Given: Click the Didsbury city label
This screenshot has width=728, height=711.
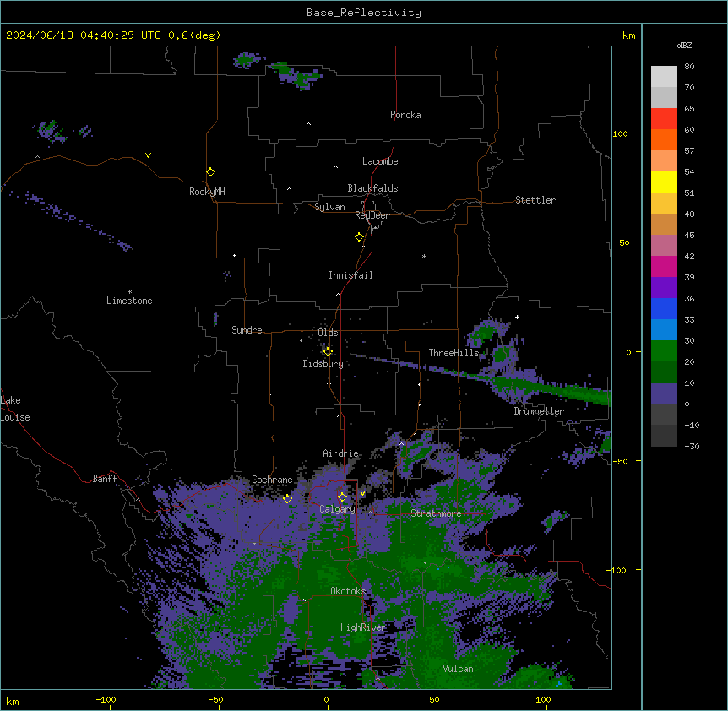Looking at the screenshot, I should click(323, 364).
